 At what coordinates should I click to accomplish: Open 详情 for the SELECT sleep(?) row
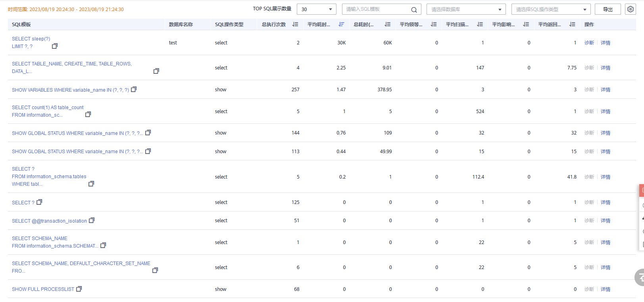(606, 43)
